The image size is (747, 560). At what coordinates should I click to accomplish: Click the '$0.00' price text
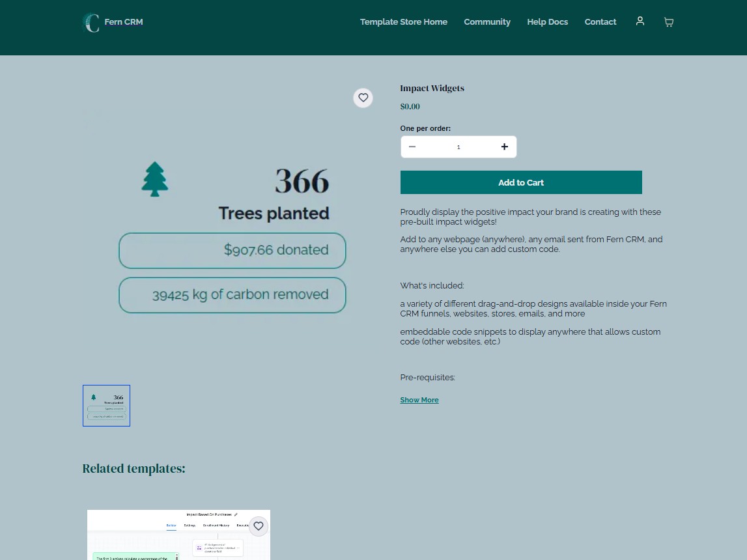(410, 107)
